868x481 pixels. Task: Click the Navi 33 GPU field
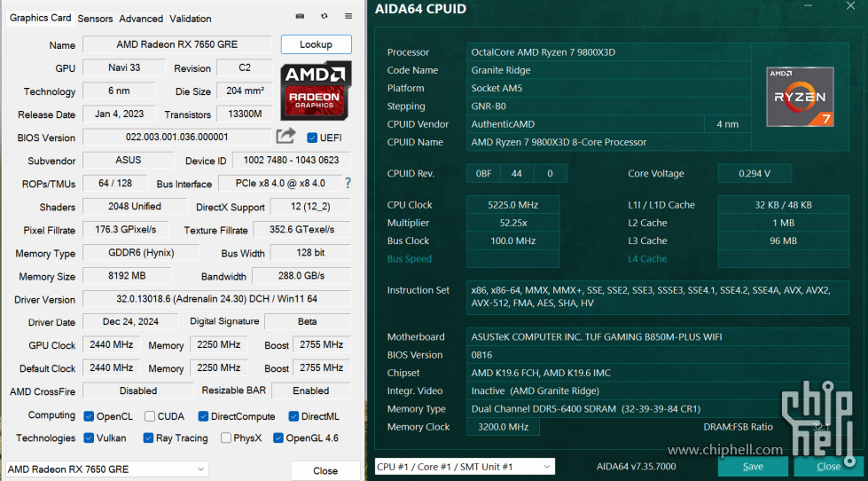click(124, 67)
